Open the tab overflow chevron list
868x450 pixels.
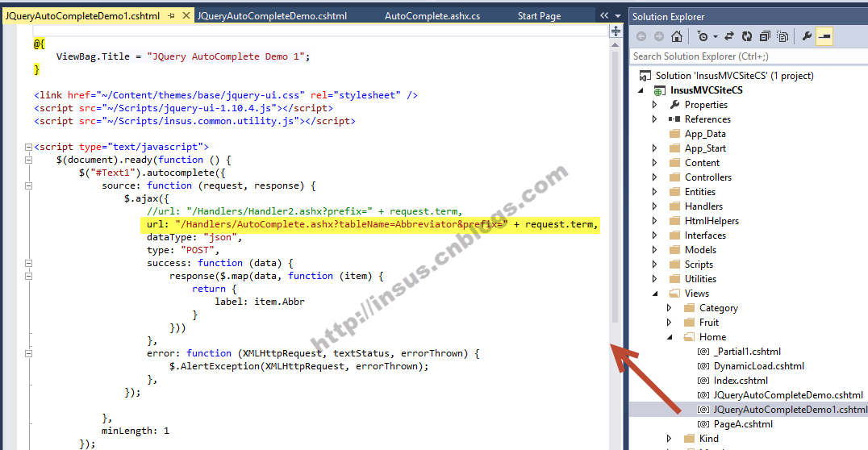click(x=604, y=16)
